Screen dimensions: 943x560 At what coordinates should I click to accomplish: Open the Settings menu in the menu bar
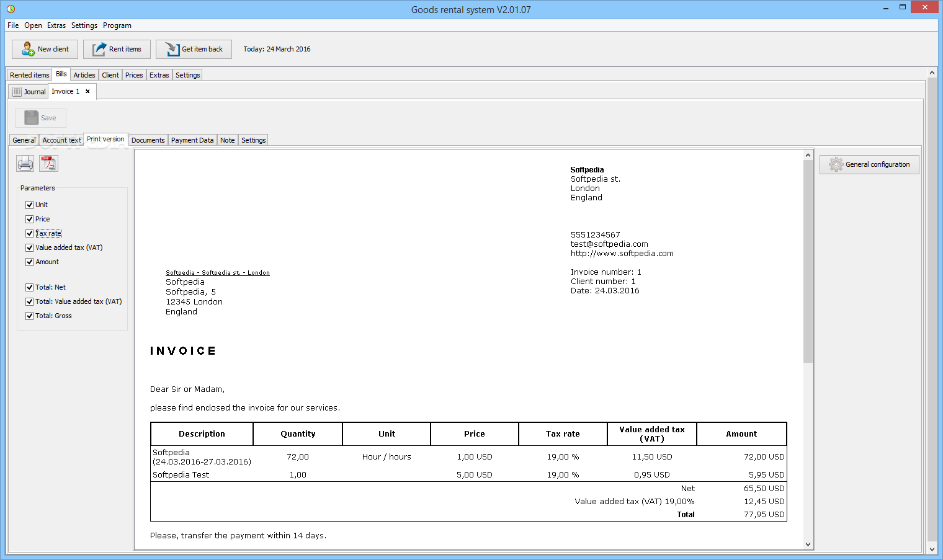(x=84, y=25)
